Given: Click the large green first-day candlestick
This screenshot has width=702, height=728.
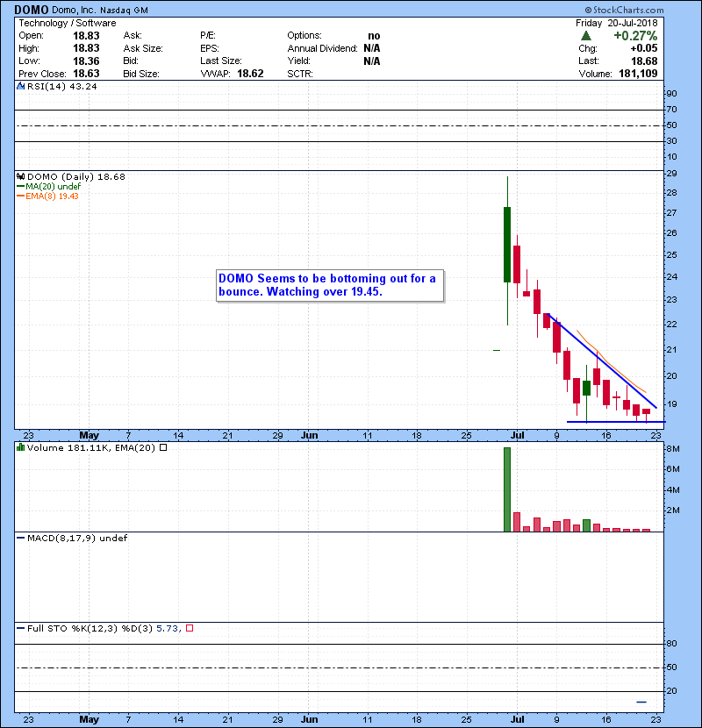Looking at the screenshot, I should (507, 245).
